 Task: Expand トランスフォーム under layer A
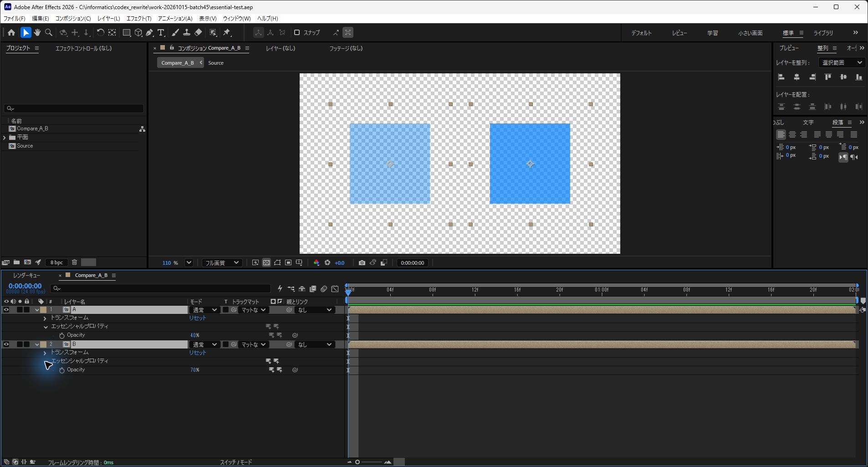45,318
